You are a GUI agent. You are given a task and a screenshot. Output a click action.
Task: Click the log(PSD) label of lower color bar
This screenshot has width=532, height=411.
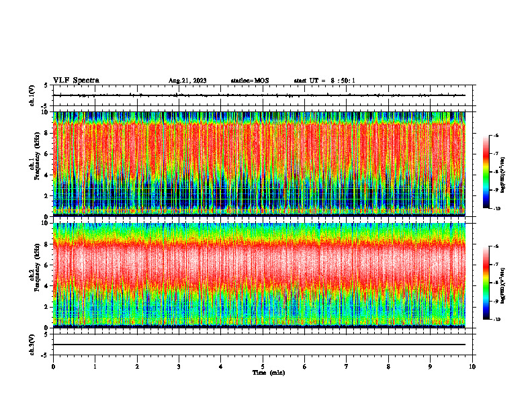point(503,285)
